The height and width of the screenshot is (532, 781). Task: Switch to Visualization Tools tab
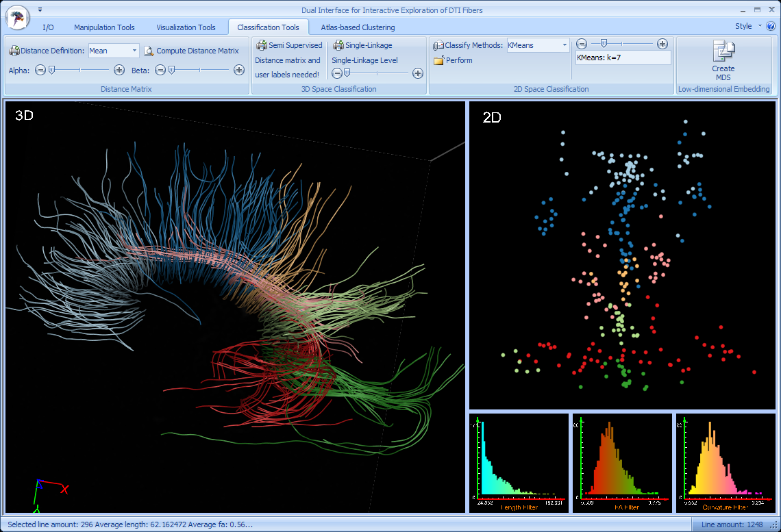tap(186, 27)
